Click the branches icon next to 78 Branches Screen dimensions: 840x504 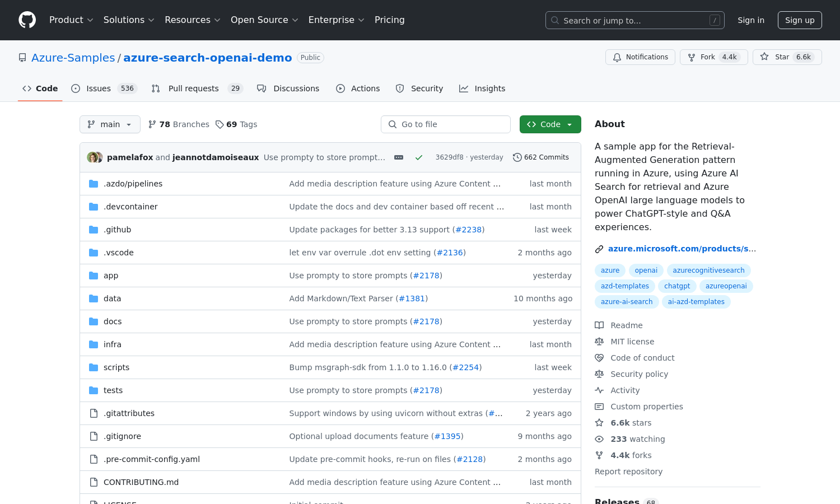coord(152,124)
